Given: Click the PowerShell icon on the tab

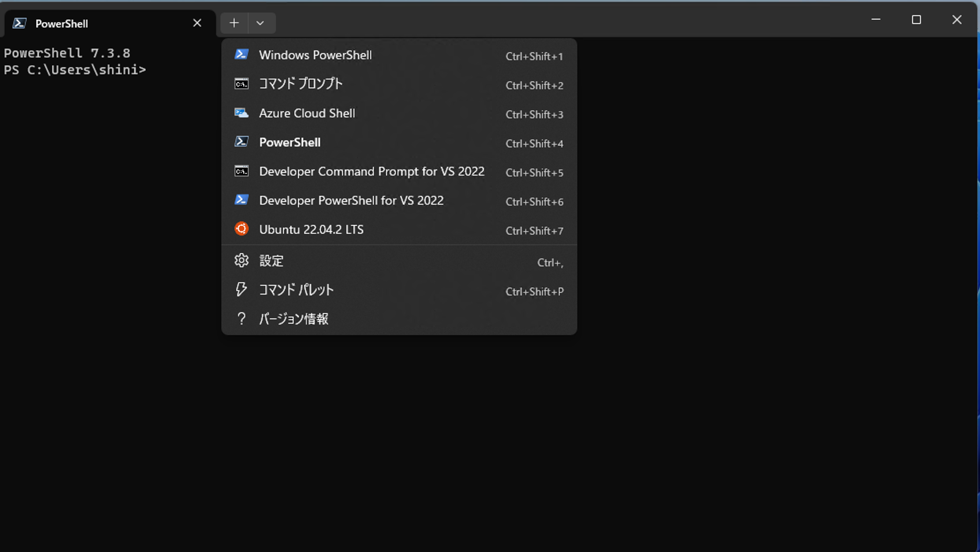Looking at the screenshot, I should coord(19,23).
